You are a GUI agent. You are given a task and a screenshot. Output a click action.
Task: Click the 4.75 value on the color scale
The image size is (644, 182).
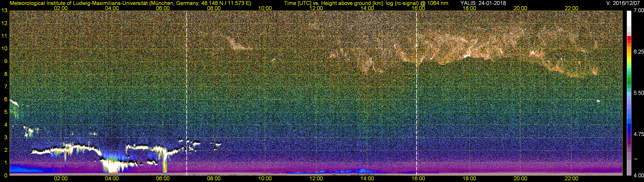[638, 134]
